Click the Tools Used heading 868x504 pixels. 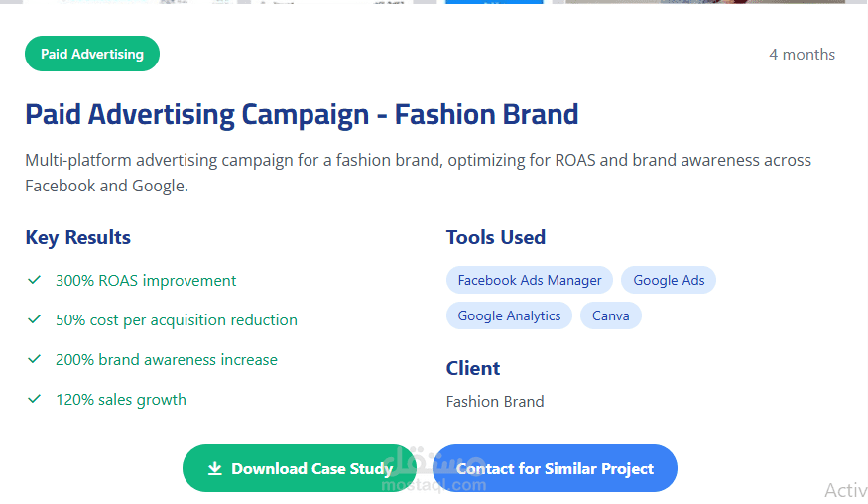[496, 238]
